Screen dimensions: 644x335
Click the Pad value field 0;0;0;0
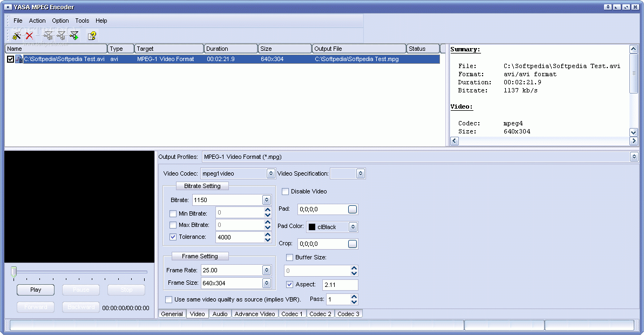coord(322,209)
